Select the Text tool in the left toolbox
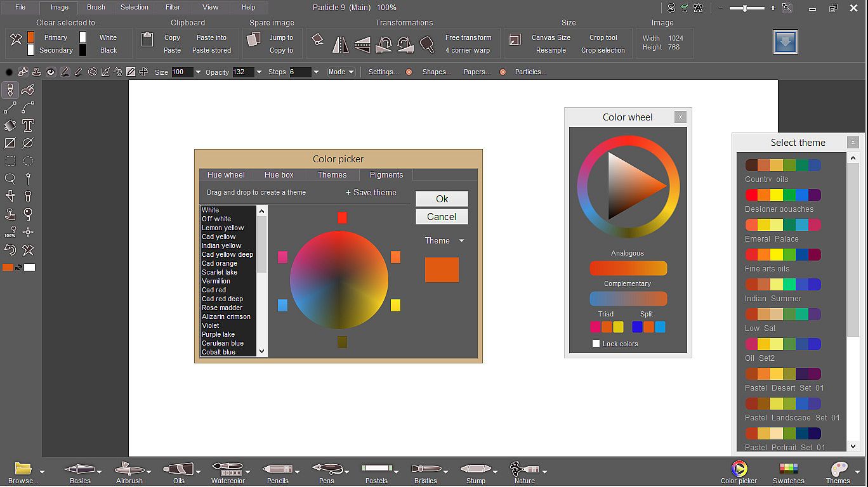The width and height of the screenshot is (868, 487). [28, 126]
